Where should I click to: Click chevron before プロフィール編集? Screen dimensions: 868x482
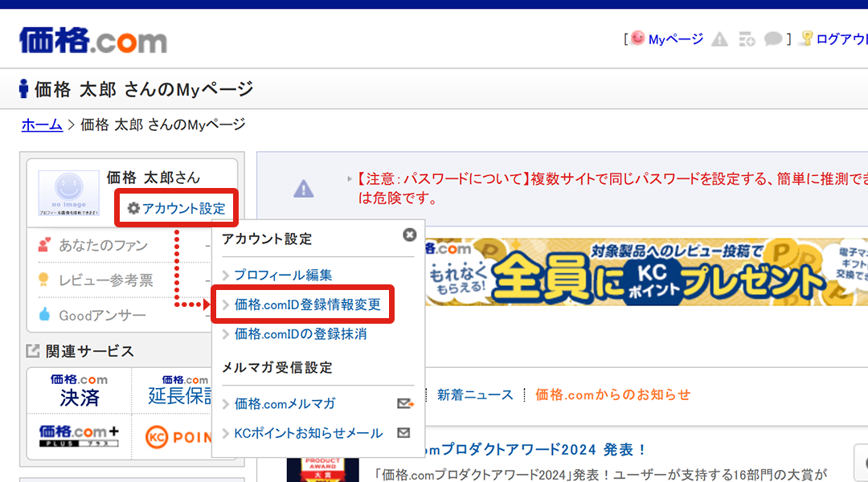[226, 275]
